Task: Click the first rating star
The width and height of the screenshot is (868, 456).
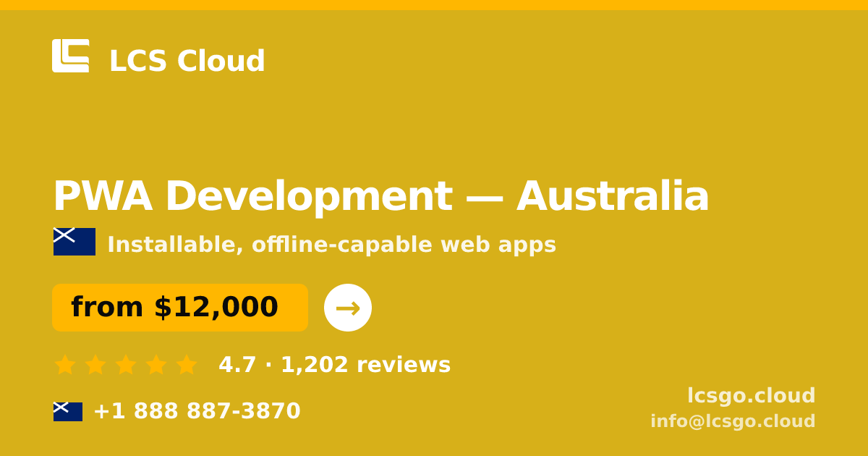Action: tap(65, 365)
